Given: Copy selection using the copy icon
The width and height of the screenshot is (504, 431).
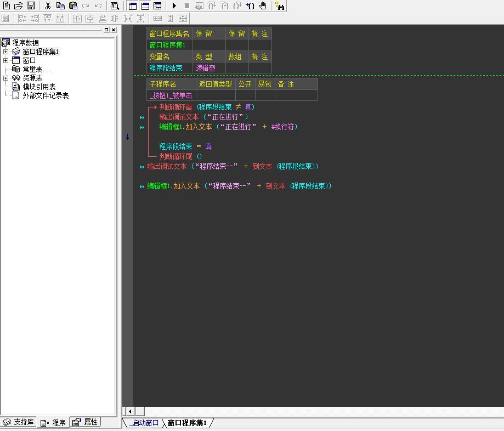Looking at the screenshot, I should (60, 5).
